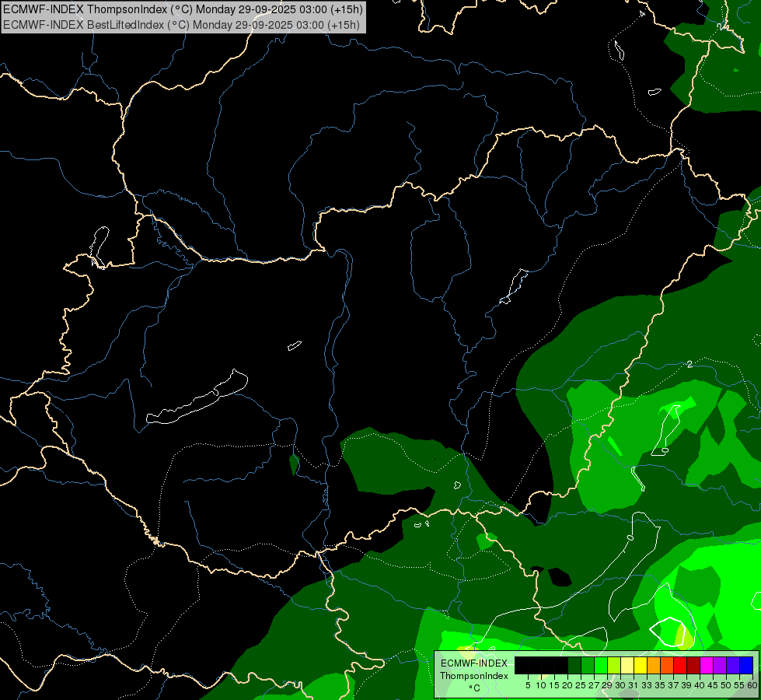
Task: Click the BestLiftedIndex title line at top
Action: pyautogui.click(x=182, y=25)
